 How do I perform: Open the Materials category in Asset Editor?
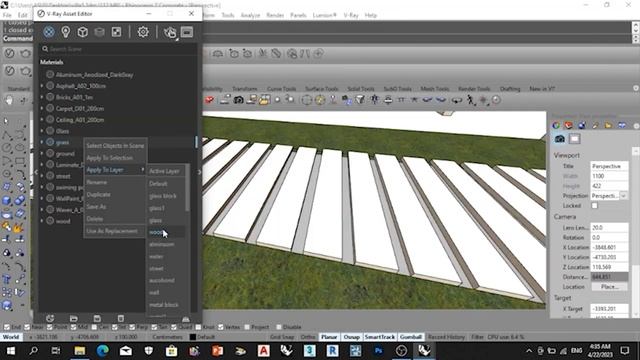click(x=49, y=32)
